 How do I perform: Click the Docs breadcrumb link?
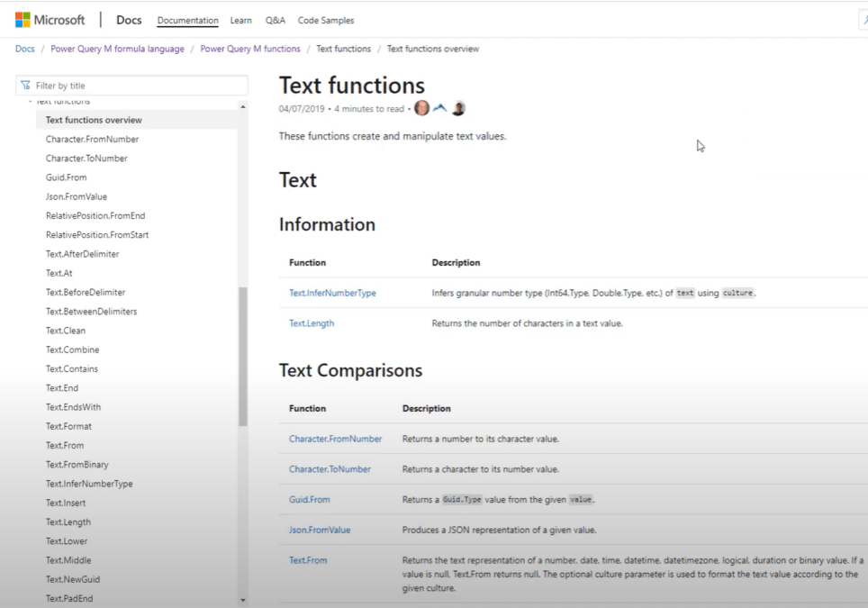25,49
